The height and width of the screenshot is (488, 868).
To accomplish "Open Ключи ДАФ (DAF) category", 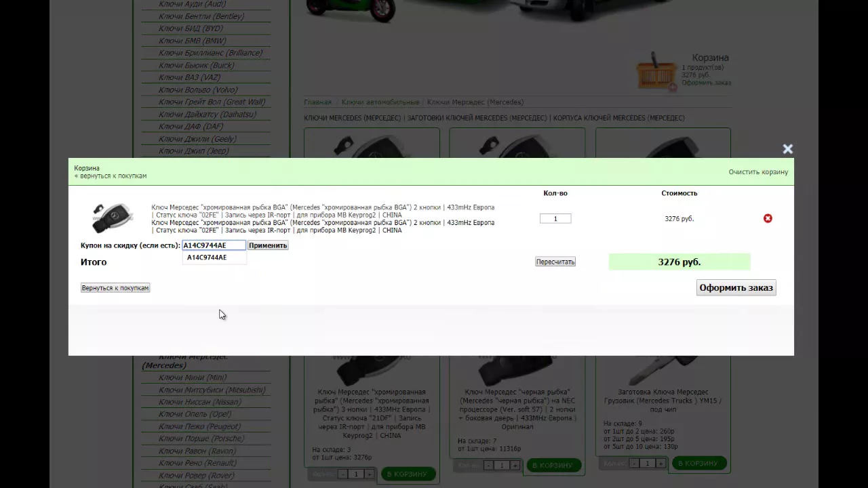I will [191, 126].
